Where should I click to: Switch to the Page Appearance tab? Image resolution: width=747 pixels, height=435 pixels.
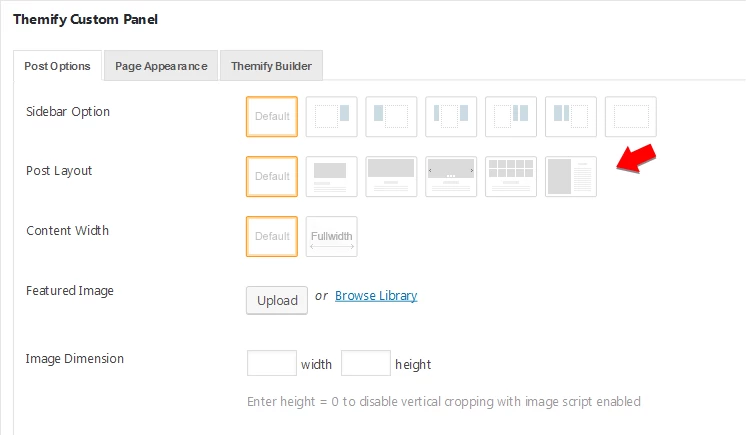point(161,66)
